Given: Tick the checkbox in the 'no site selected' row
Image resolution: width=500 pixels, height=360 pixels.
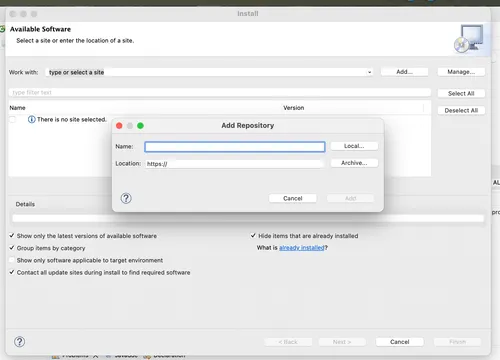Looking at the screenshot, I should (13, 119).
